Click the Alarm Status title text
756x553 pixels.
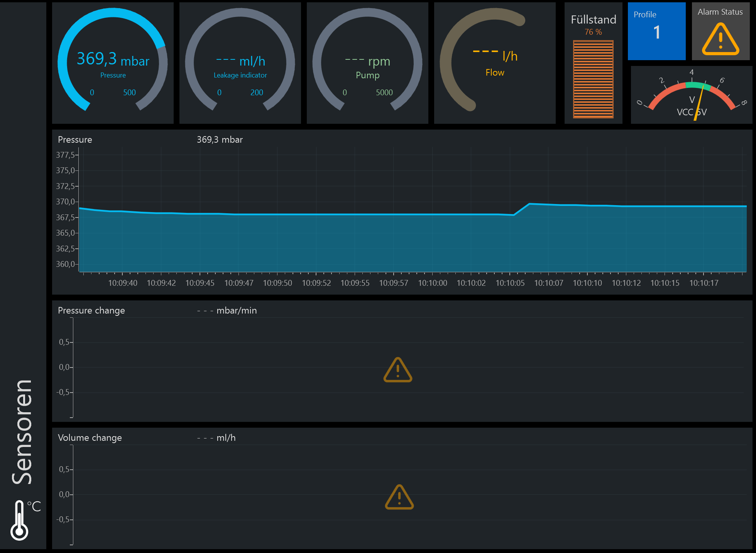tap(720, 12)
